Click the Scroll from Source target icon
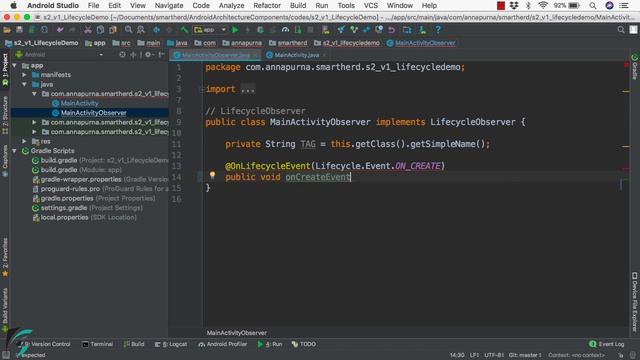This screenshot has height=360, width=640. coord(122,55)
